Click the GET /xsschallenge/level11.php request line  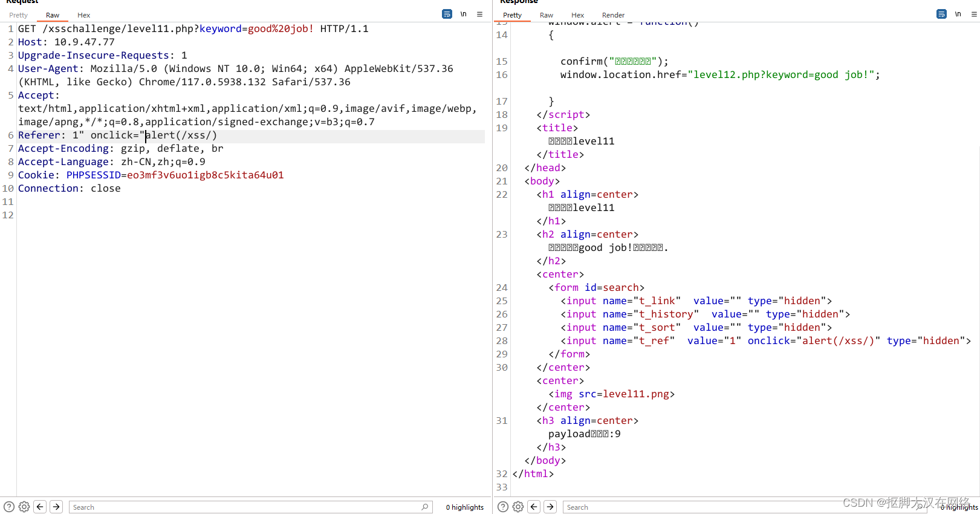[x=193, y=29]
